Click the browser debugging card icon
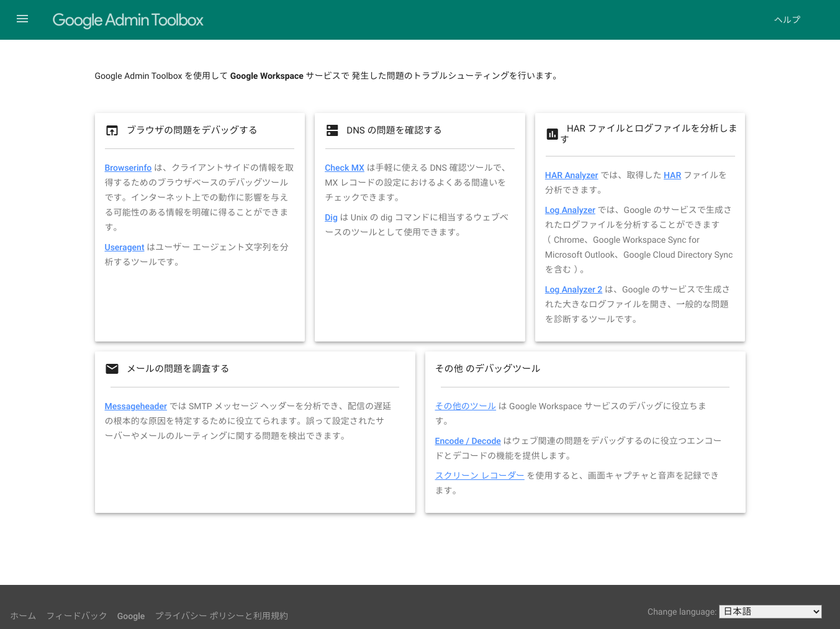Screen dimensions: 840x629 tap(112, 130)
